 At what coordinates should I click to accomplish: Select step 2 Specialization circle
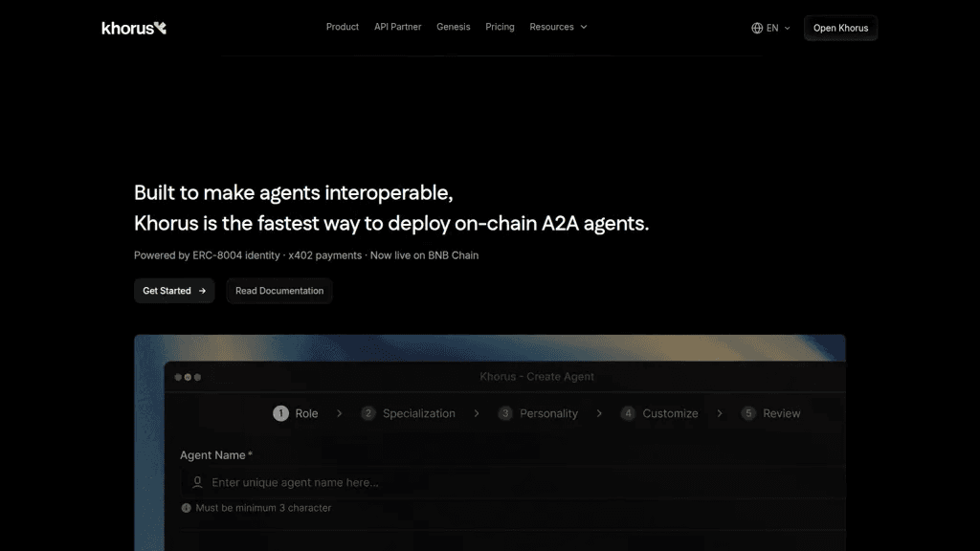click(x=368, y=413)
